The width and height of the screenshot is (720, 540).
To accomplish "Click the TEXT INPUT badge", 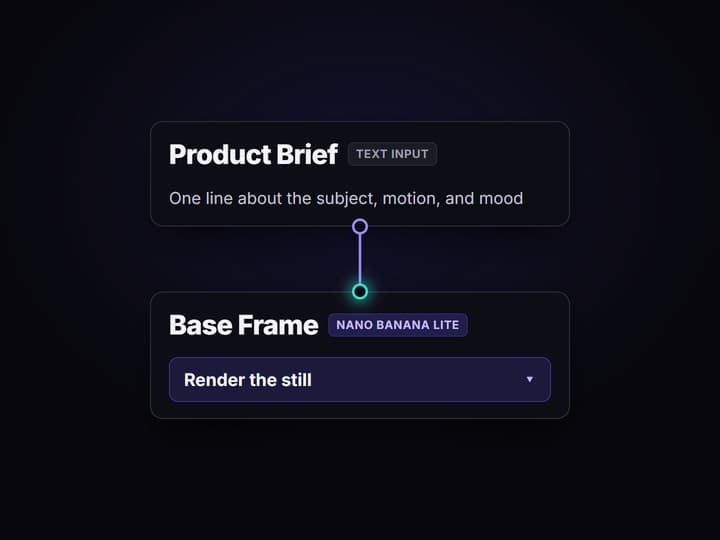I will [x=392, y=154].
